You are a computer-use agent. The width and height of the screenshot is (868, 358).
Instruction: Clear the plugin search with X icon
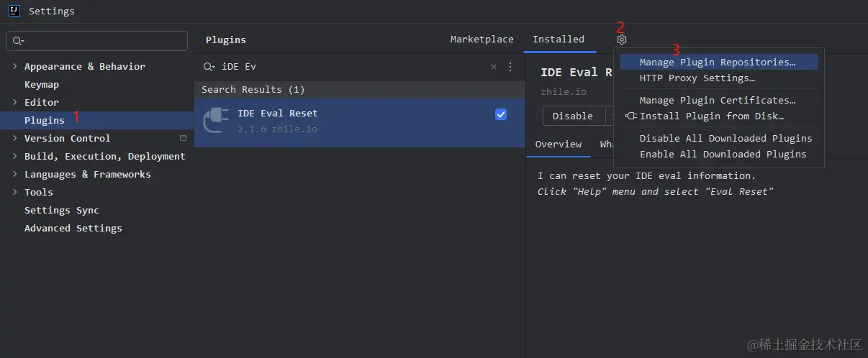(494, 67)
